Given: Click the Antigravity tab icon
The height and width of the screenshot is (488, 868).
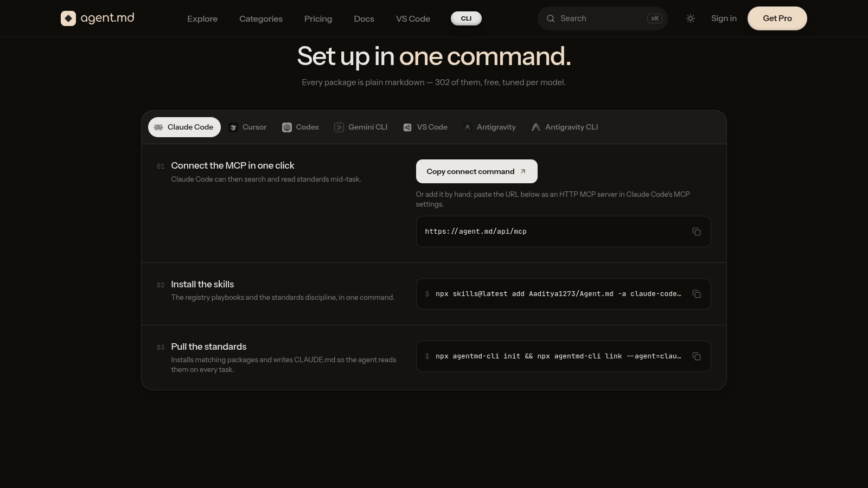Looking at the screenshot, I should pos(467,127).
